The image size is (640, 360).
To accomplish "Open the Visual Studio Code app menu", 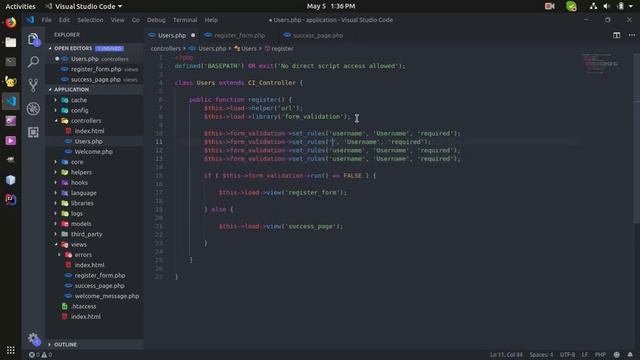I will (x=84, y=6).
